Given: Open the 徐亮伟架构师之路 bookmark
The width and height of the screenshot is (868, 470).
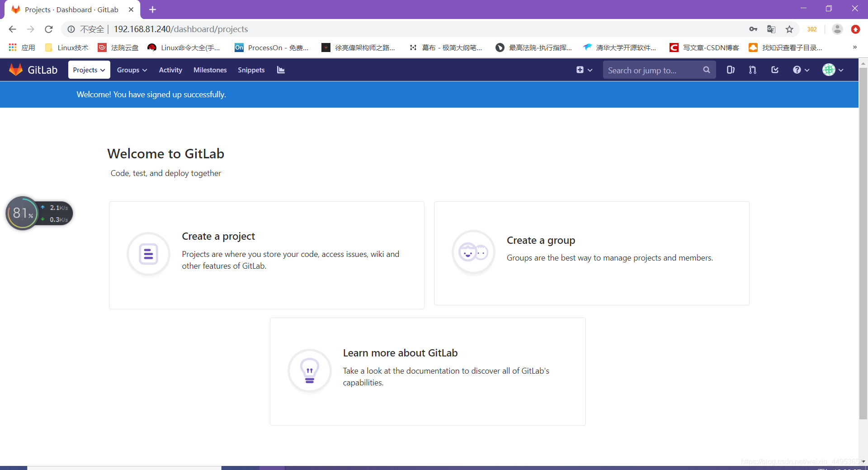Looking at the screenshot, I should coord(358,47).
